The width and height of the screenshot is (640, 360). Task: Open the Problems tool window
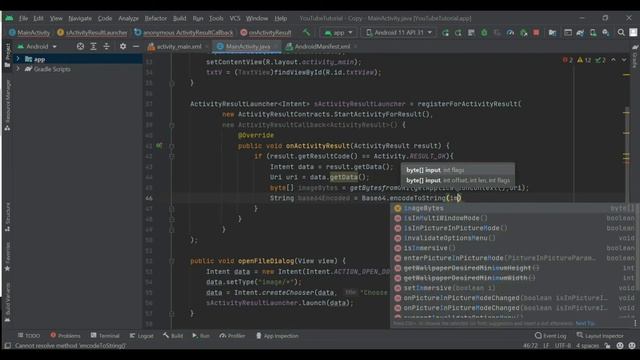[x=65, y=336]
